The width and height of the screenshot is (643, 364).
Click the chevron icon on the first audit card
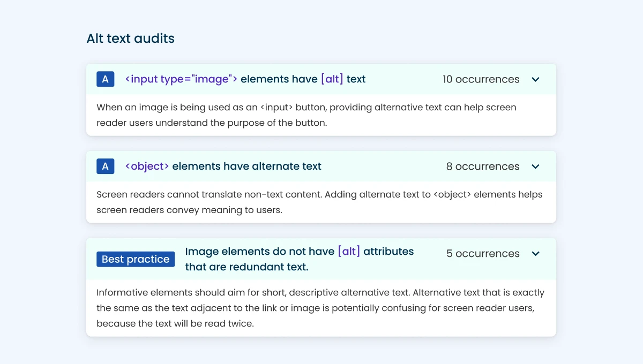tap(535, 79)
